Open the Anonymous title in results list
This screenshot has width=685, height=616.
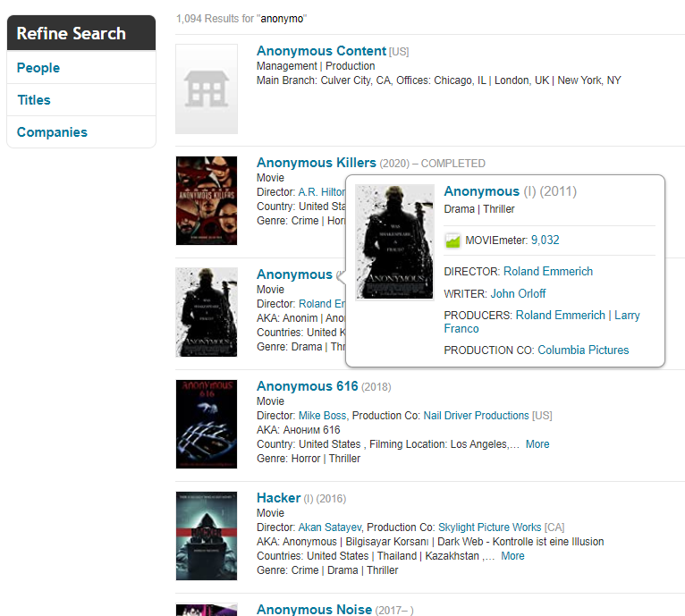click(x=294, y=274)
